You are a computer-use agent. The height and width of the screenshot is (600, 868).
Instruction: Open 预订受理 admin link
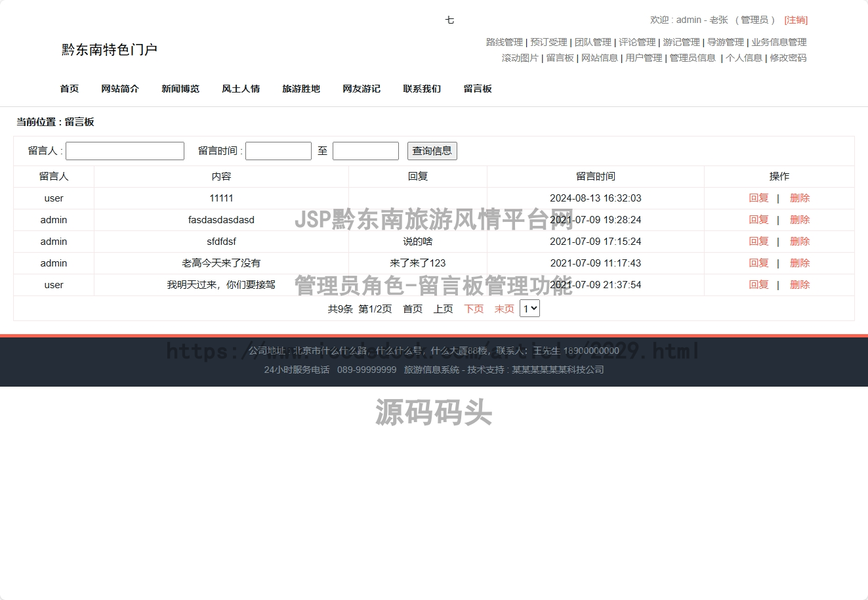(548, 42)
